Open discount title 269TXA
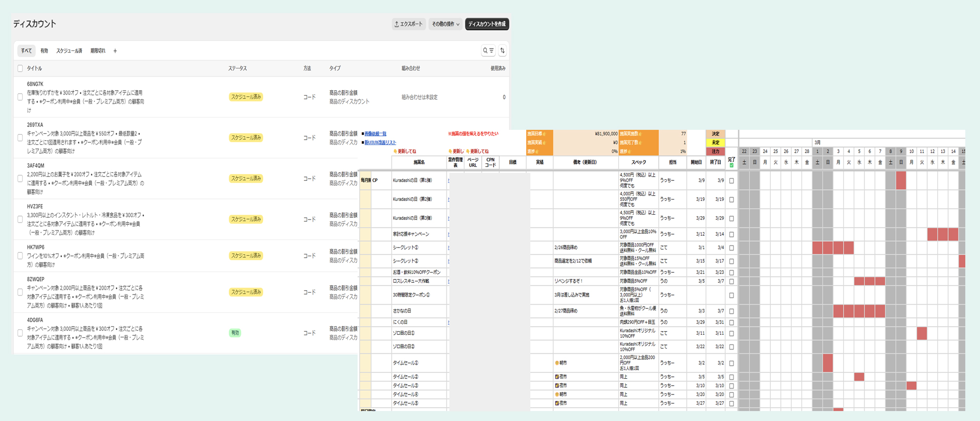Viewport: 980px width, 421px height. tap(35, 124)
